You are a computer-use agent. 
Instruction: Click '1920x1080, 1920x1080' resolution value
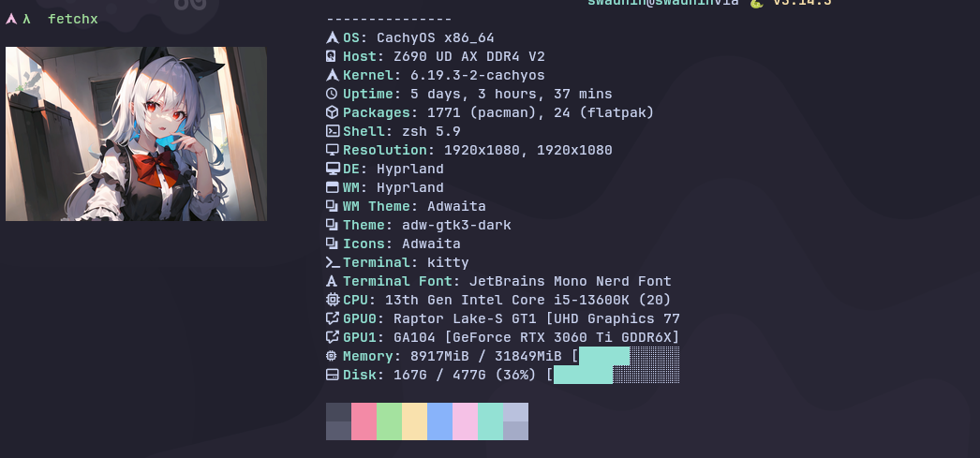tap(528, 150)
